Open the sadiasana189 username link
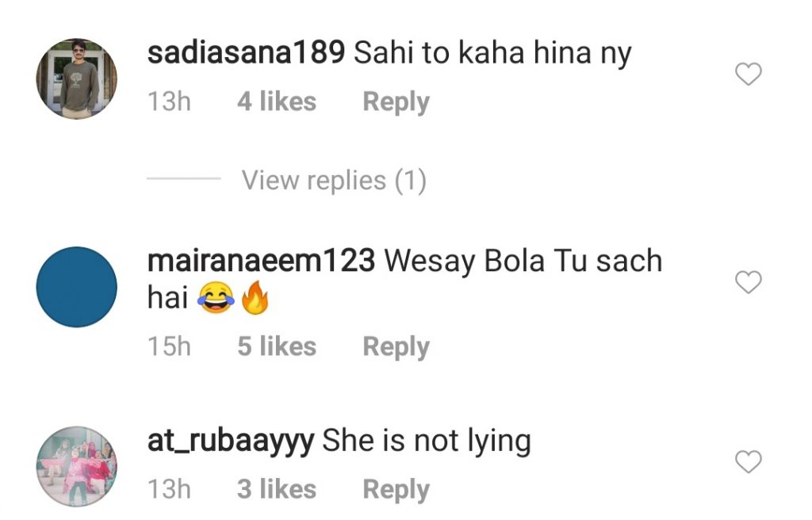The image size is (812, 520). coord(246,53)
